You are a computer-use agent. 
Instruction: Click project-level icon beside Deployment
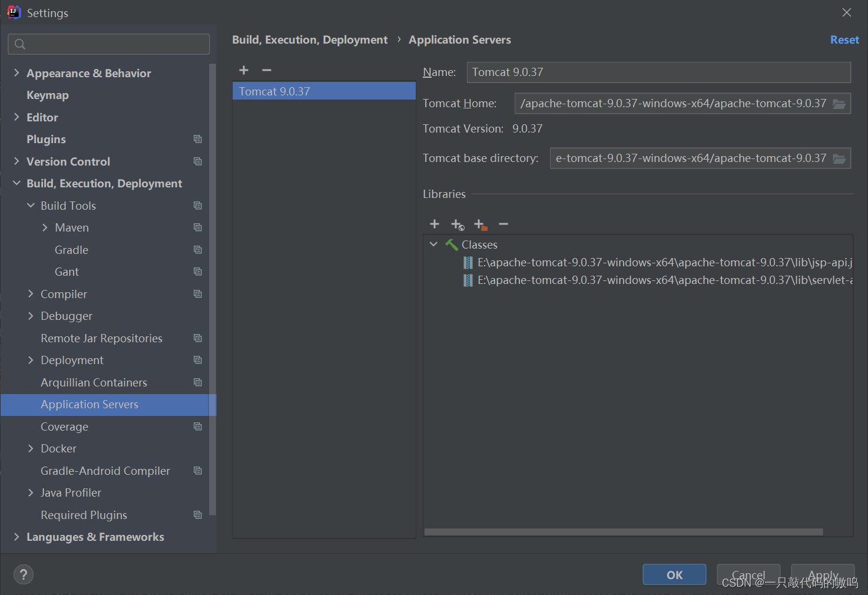coord(198,360)
